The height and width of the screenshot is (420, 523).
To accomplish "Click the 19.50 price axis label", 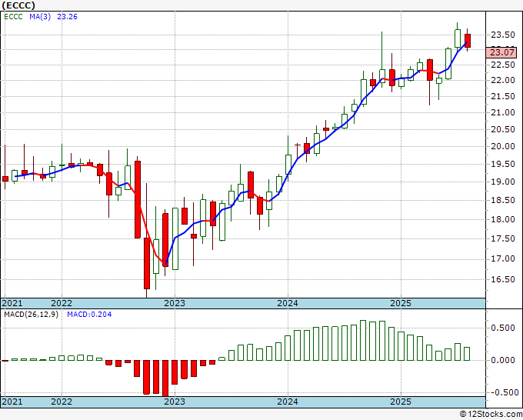I will (503, 164).
